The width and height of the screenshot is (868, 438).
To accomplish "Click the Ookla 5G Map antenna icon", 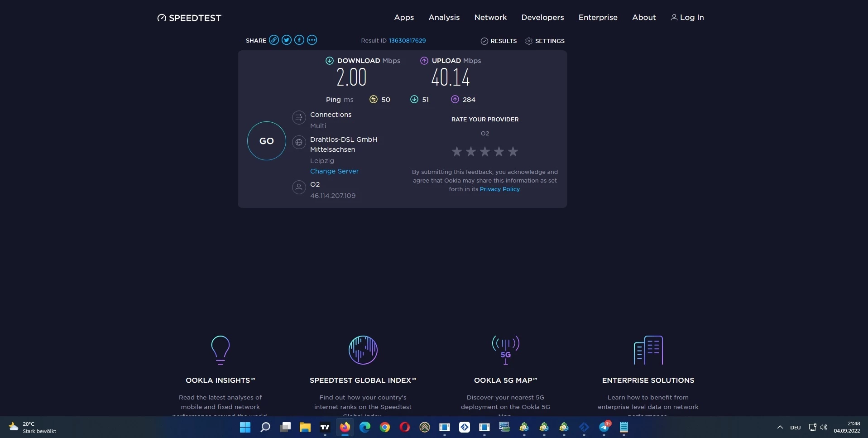I will click(x=506, y=350).
